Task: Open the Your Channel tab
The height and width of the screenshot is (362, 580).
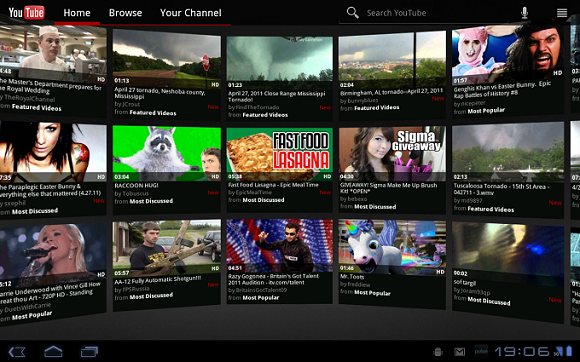Action: click(x=191, y=13)
